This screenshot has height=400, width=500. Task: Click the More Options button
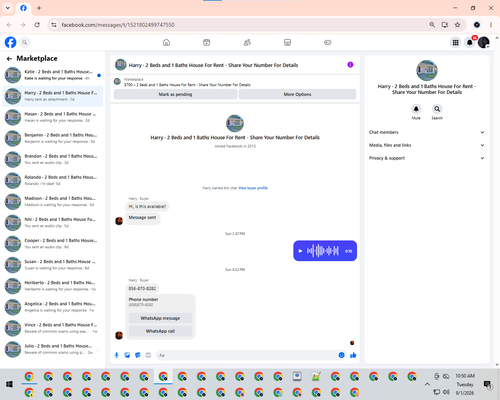click(297, 94)
